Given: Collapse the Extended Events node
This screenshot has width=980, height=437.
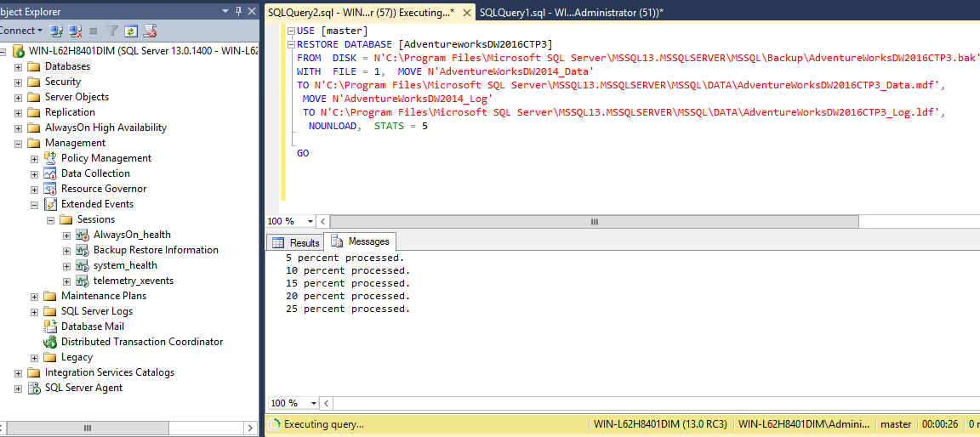Looking at the screenshot, I should point(35,204).
